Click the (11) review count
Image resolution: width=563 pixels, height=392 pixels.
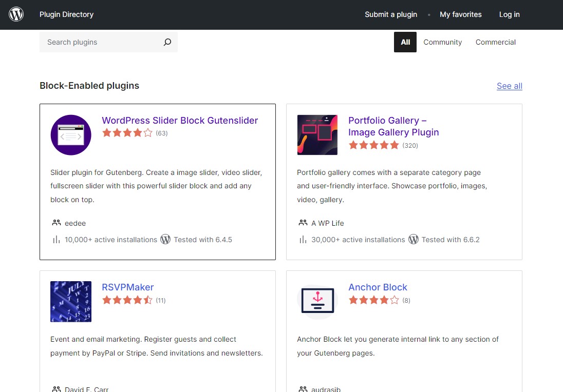click(x=160, y=301)
